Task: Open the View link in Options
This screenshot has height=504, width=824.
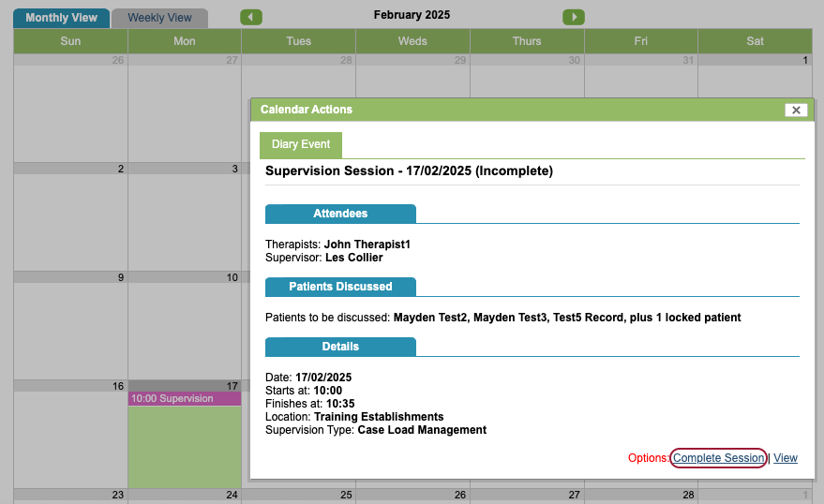Action: pyautogui.click(x=786, y=458)
